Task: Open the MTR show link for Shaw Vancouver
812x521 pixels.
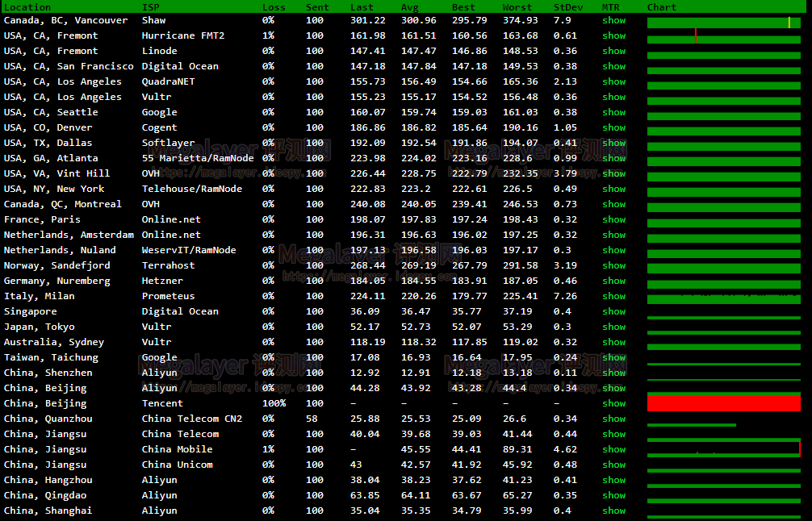Action: tap(613, 20)
